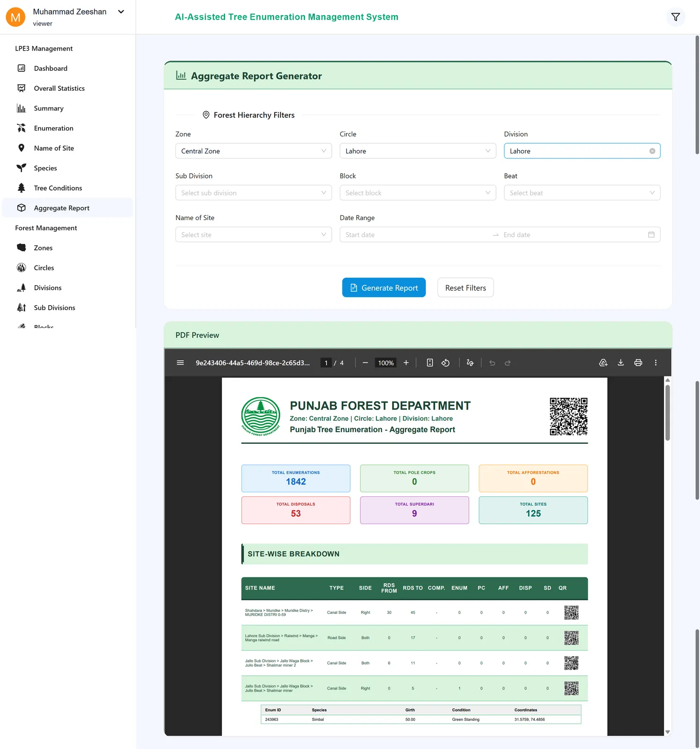
Task: Go to Dashboard in the sidebar
Action: pyautogui.click(x=68, y=68)
